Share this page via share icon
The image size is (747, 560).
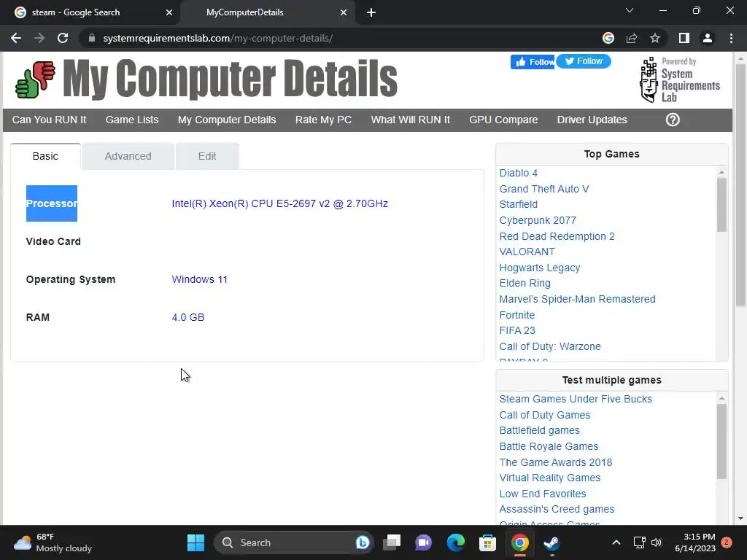click(632, 38)
